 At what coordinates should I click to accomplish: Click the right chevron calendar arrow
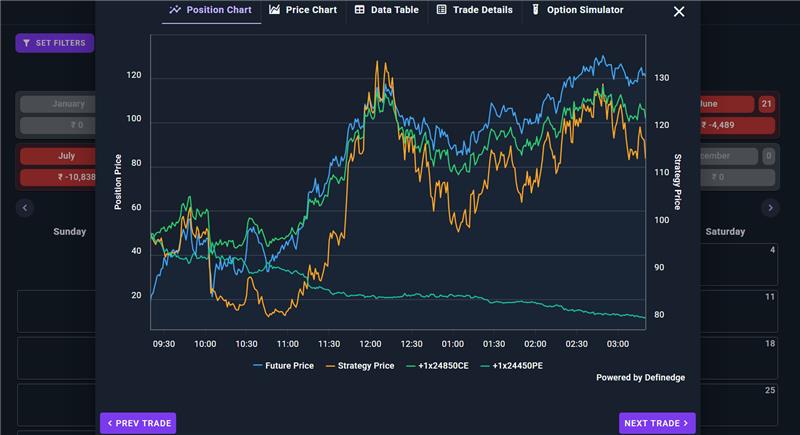[x=770, y=208]
